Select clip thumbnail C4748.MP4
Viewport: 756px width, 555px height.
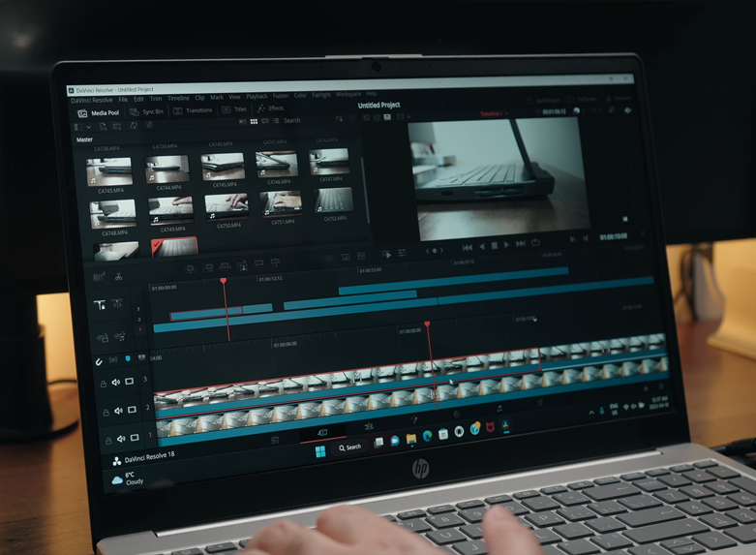tap(113, 213)
